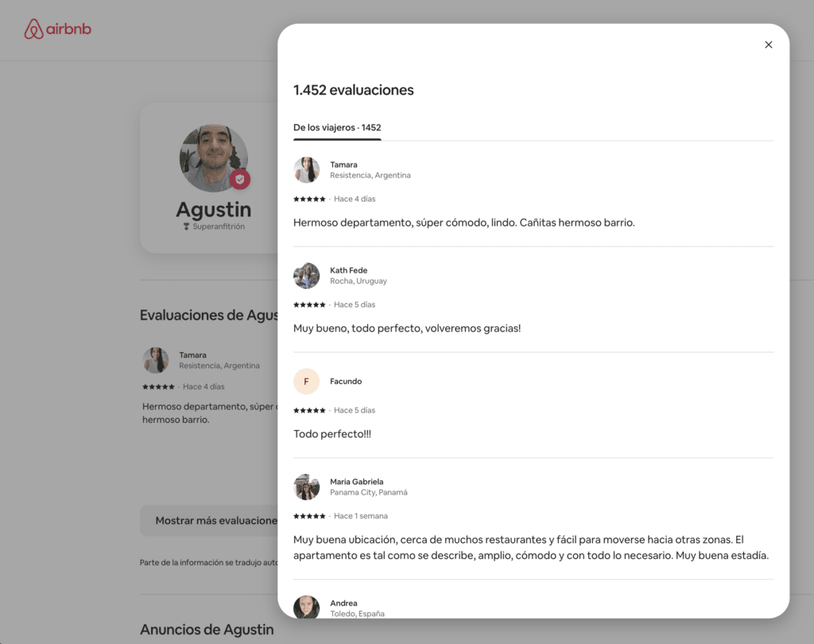The image size is (814, 644).
Task: Open Kath Fede's profile photo
Action: [x=306, y=275]
